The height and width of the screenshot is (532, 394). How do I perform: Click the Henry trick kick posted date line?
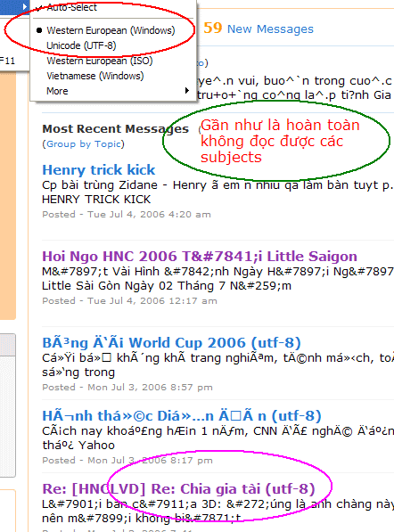click(x=127, y=215)
